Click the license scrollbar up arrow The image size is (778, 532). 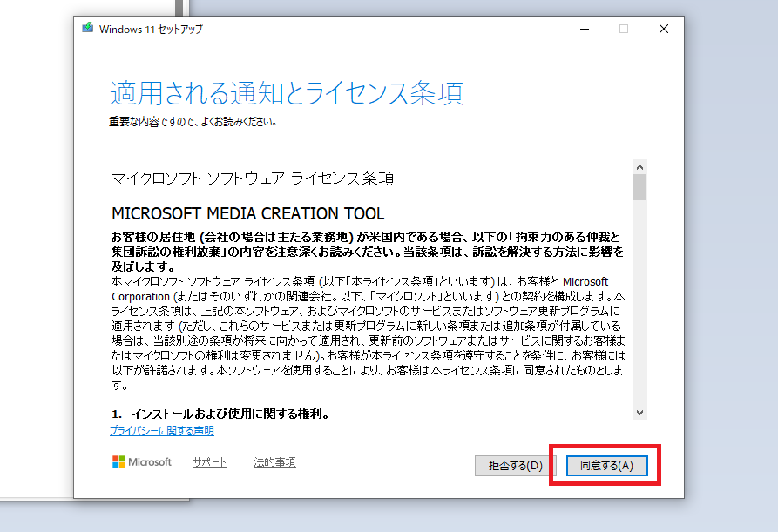pyautogui.click(x=639, y=166)
